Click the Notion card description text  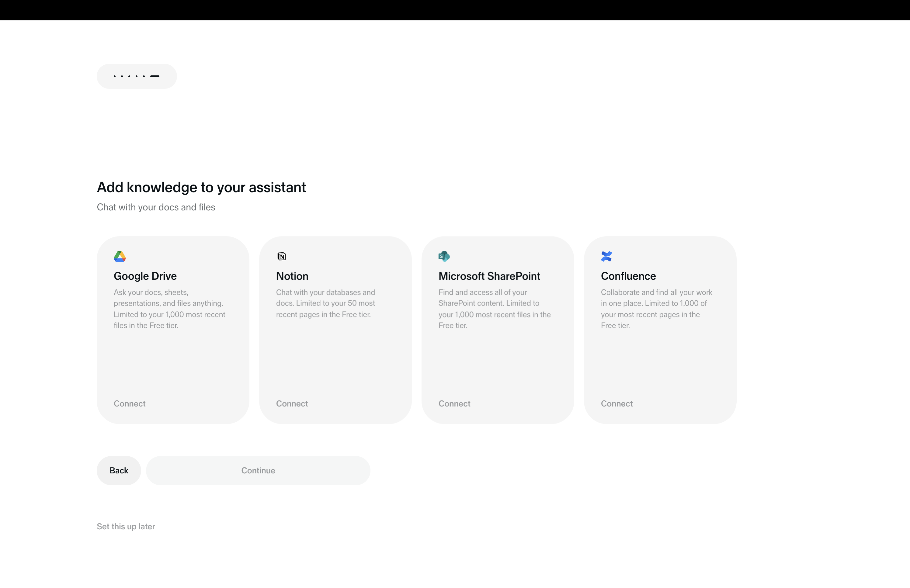(x=325, y=303)
